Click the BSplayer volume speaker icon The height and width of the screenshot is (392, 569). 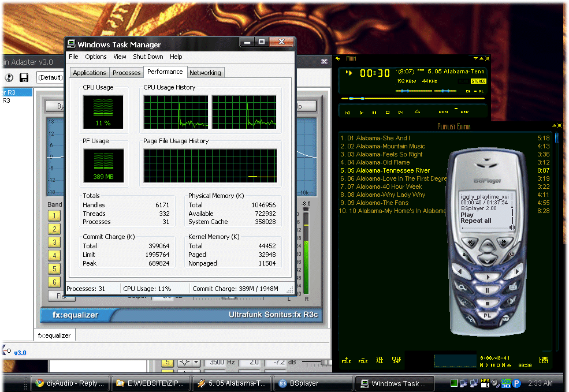pyautogui.click(x=512, y=227)
